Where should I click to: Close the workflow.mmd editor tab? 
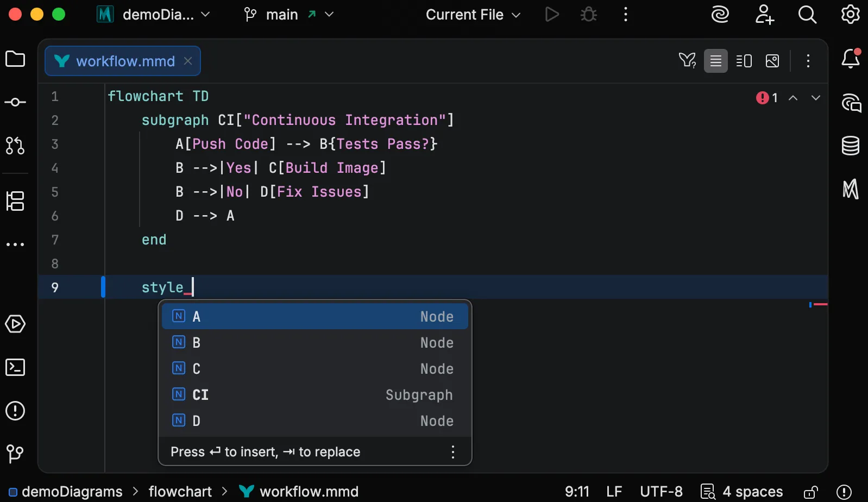click(x=188, y=61)
